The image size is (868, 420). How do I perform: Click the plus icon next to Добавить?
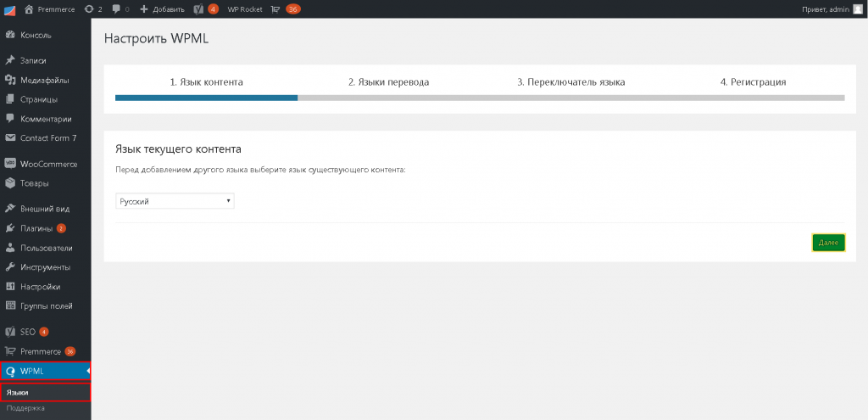144,8
